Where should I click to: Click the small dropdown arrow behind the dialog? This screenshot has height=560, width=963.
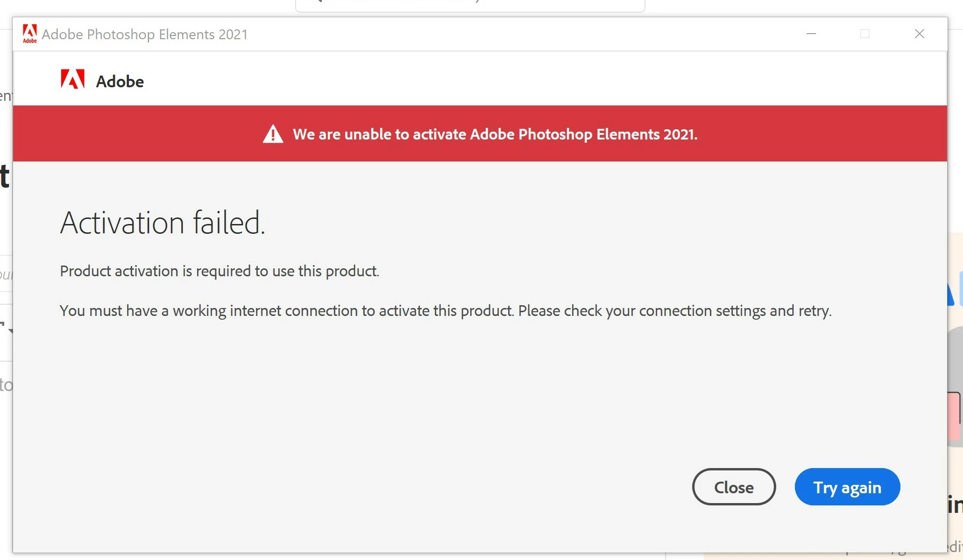click(x=10, y=331)
